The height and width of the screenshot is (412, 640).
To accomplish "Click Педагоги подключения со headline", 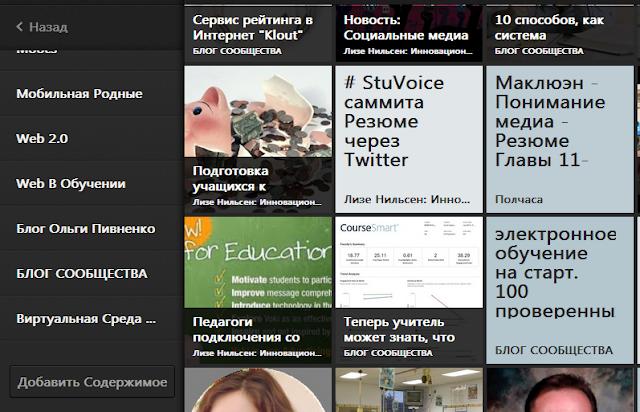I will click(246, 330).
